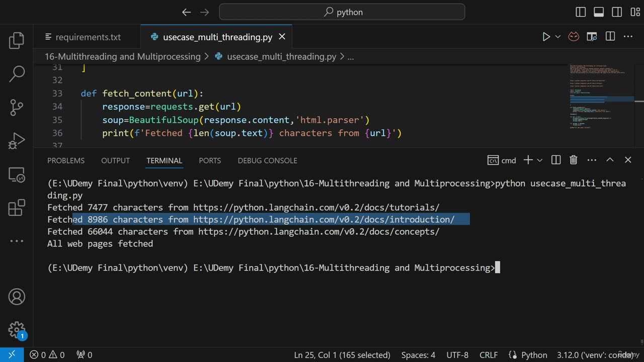Open the DEBUG CONSOLE tab
The image size is (644, 362).
[267, 160]
